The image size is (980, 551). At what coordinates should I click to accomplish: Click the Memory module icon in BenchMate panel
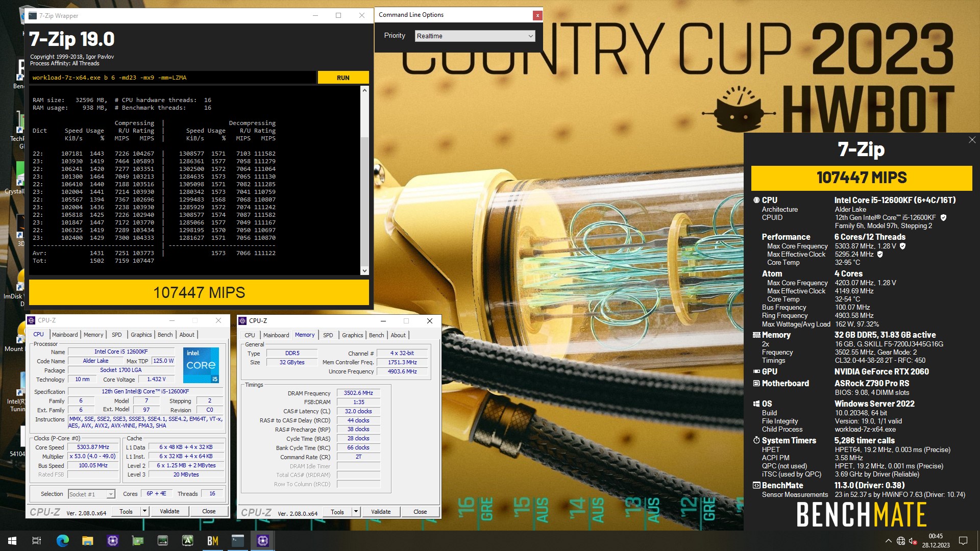point(756,335)
